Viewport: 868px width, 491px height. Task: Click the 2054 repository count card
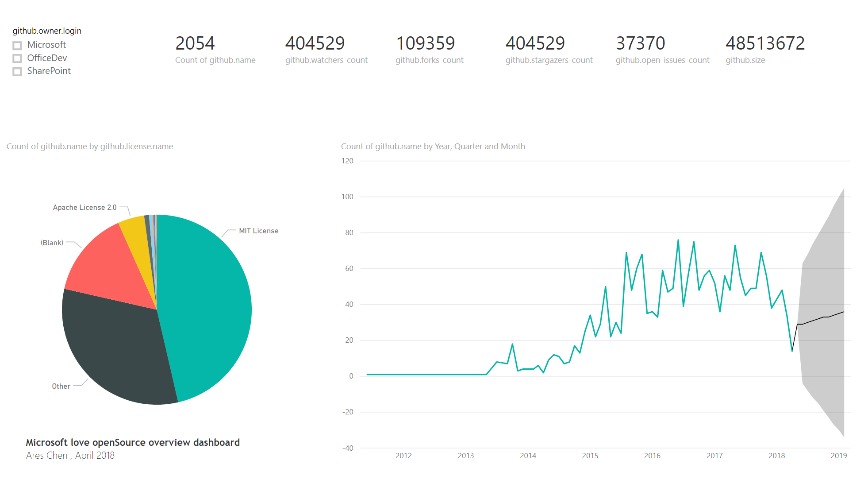[195, 43]
